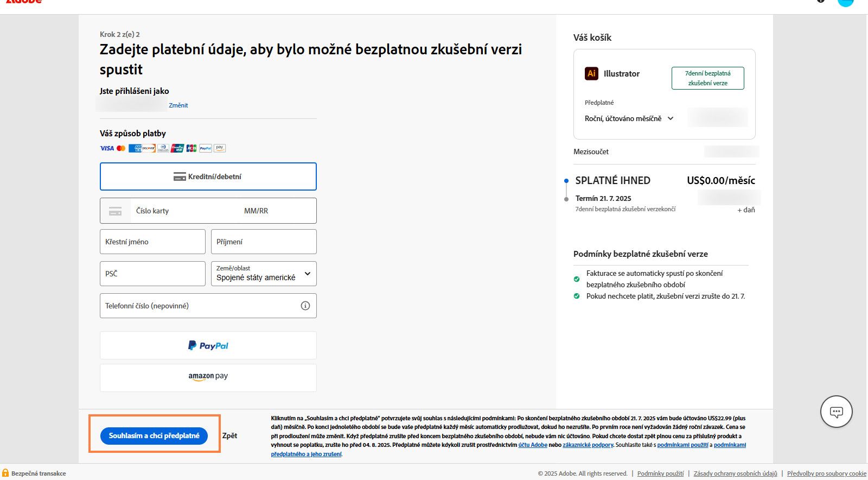This screenshot has height=480, width=868.
Task: Open the chat support bubble icon
Action: coord(836,412)
